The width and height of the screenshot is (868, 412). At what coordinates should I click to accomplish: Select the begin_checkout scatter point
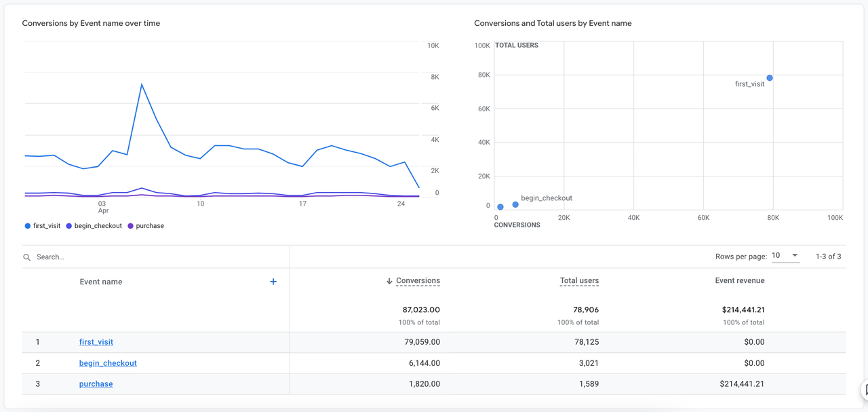515,204
